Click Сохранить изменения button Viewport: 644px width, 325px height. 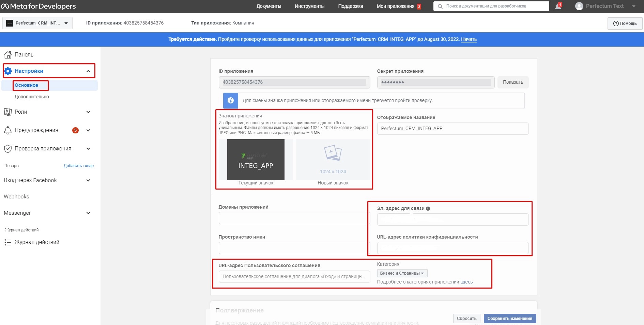pyautogui.click(x=510, y=319)
